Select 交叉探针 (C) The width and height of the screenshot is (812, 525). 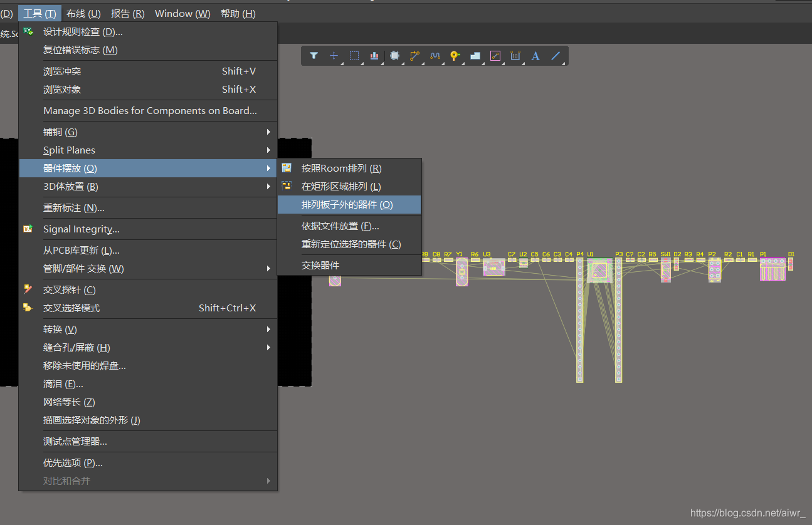click(x=148, y=289)
